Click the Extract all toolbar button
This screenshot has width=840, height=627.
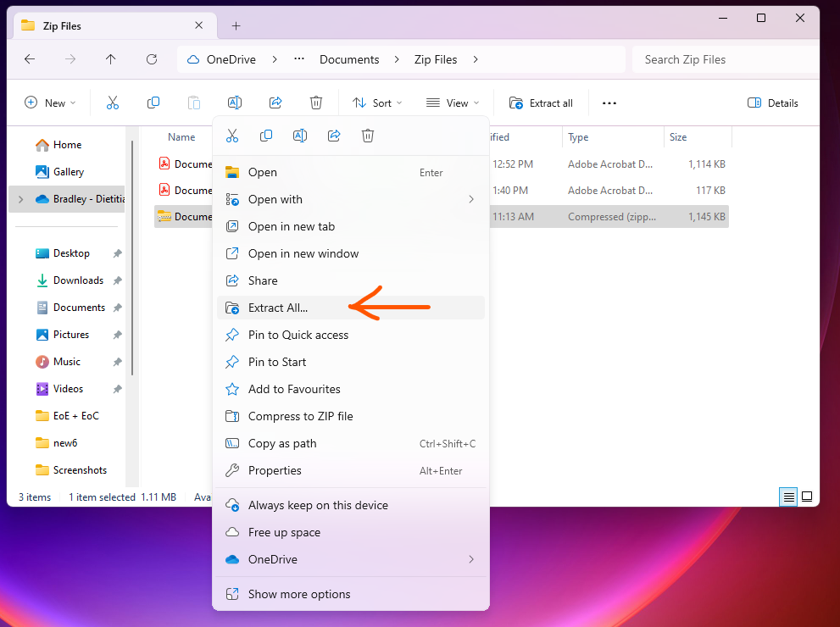click(x=540, y=103)
